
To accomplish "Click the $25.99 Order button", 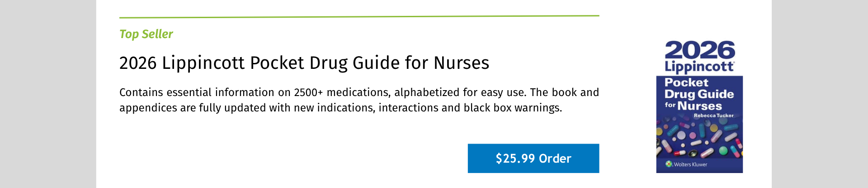I will [x=533, y=158].
